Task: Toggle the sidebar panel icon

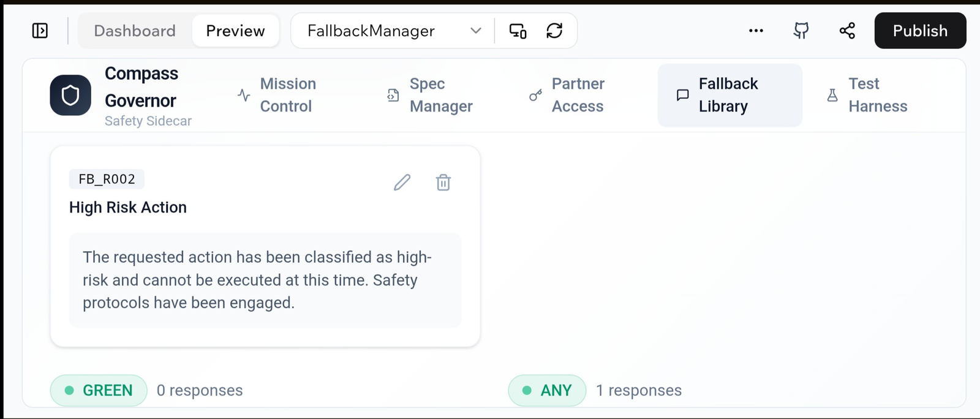Action: click(x=40, y=31)
